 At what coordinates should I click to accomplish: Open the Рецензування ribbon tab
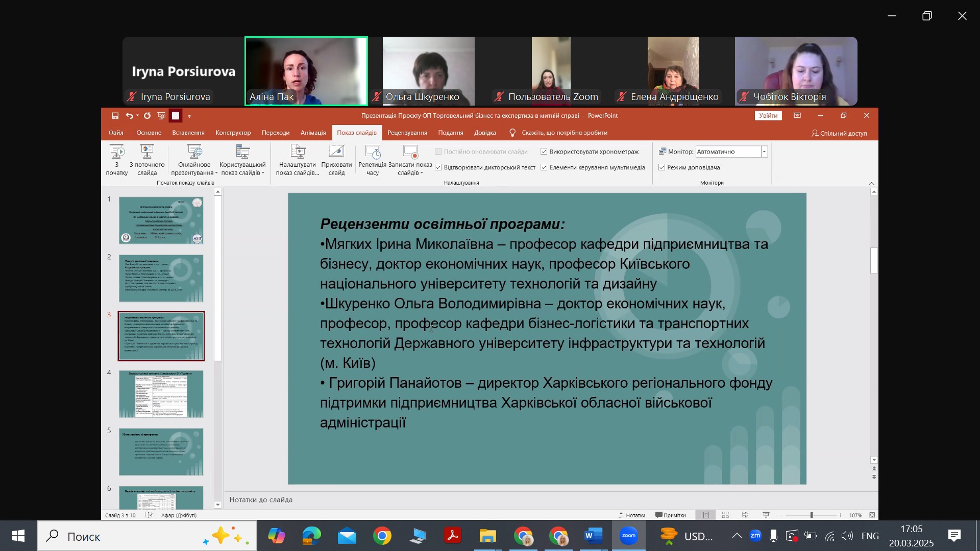407,133
